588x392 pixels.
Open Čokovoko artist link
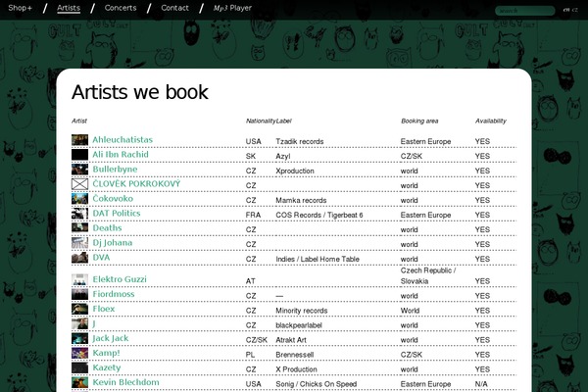[113, 198]
